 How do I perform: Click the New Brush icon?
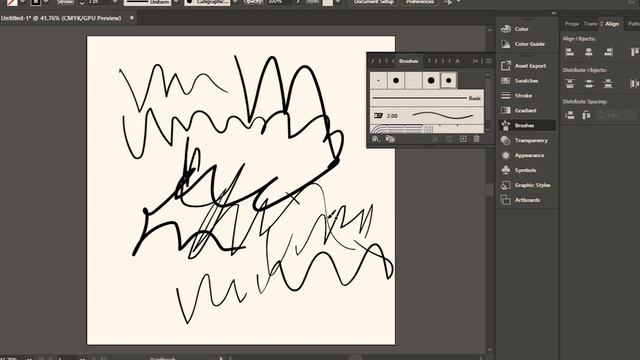[x=463, y=139]
